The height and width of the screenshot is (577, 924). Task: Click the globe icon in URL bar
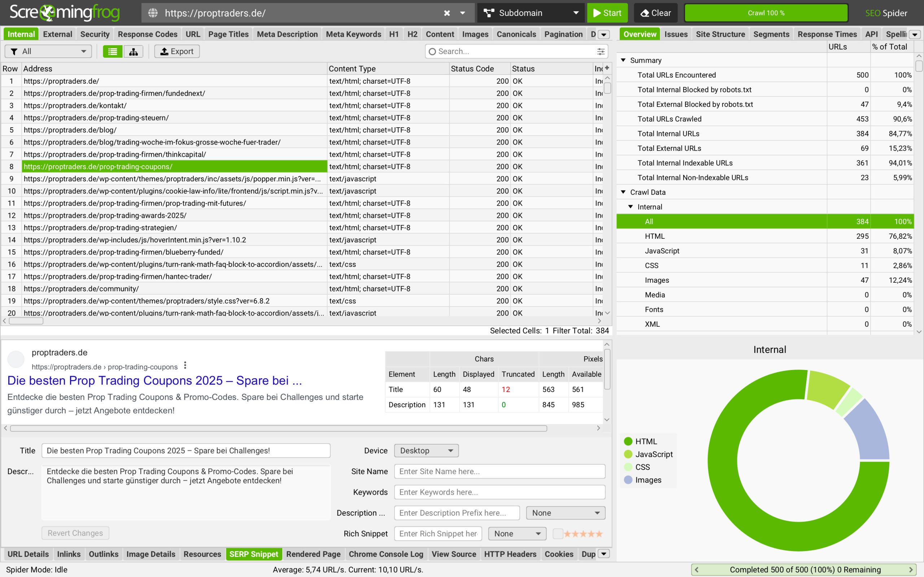[x=153, y=13]
